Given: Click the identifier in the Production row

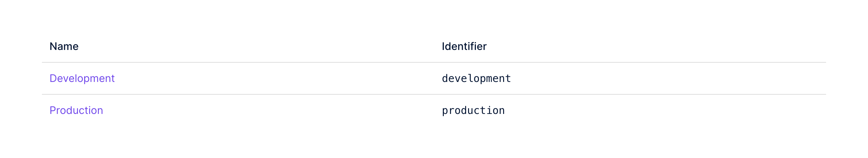Looking at the screenshot, I should click(473, 110).
